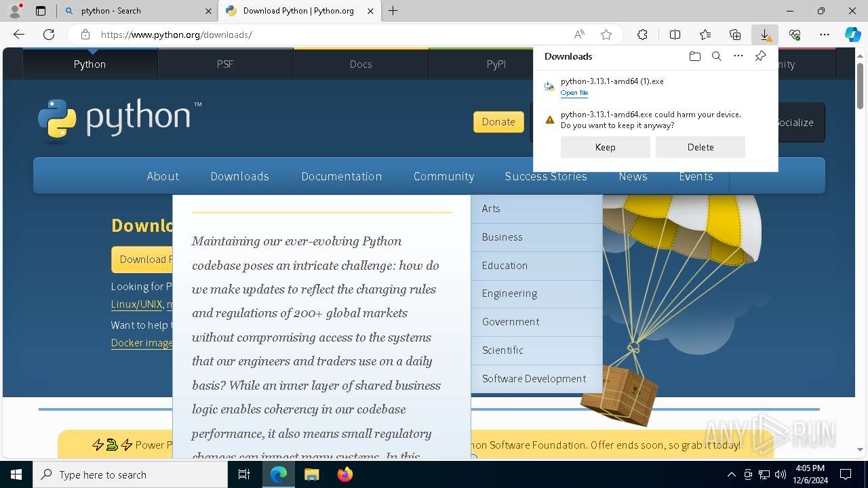Open the About menu
This screenshot has width=868, height=488.
coord(163,176)
